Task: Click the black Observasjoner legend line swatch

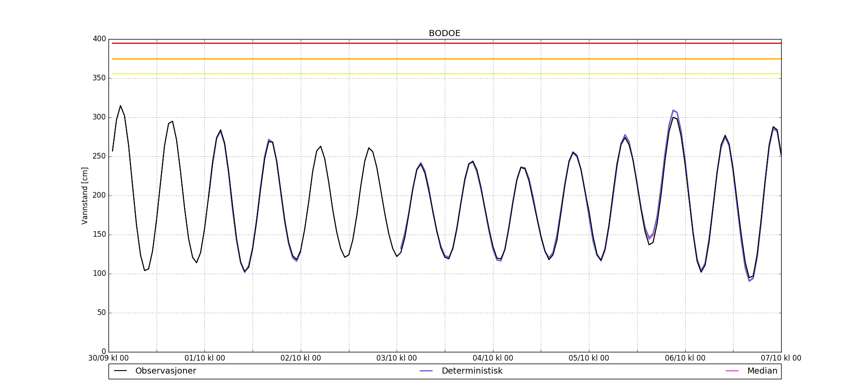Action: 120,371
